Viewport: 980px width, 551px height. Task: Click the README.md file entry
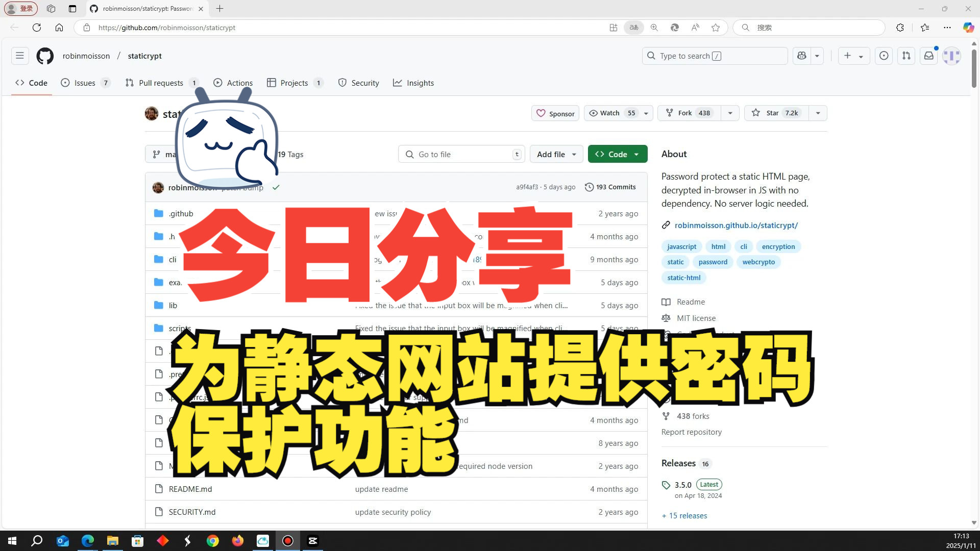[190, 488]
